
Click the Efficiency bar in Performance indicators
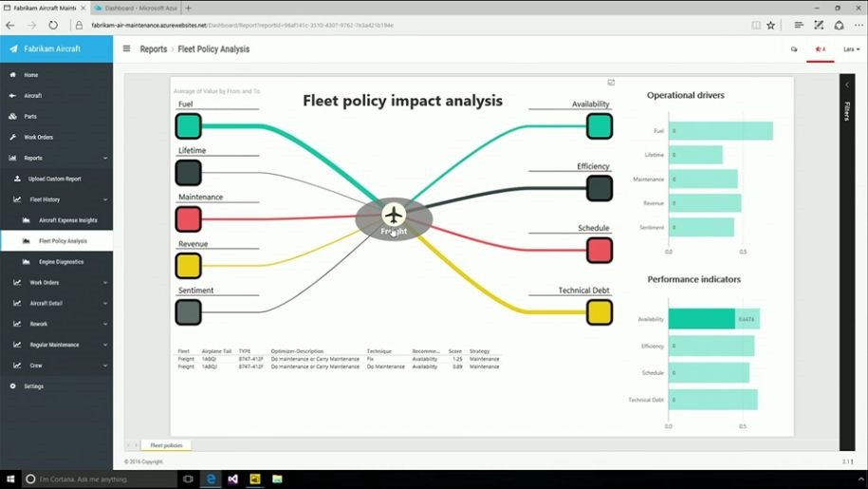pos(711,347)
